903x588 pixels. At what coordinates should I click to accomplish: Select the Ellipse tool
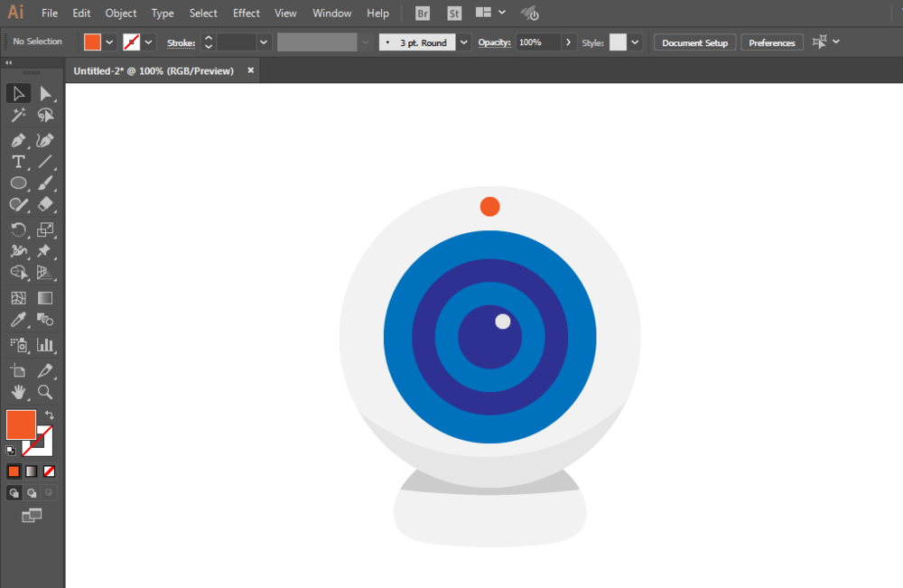click(x=18, y=183)
